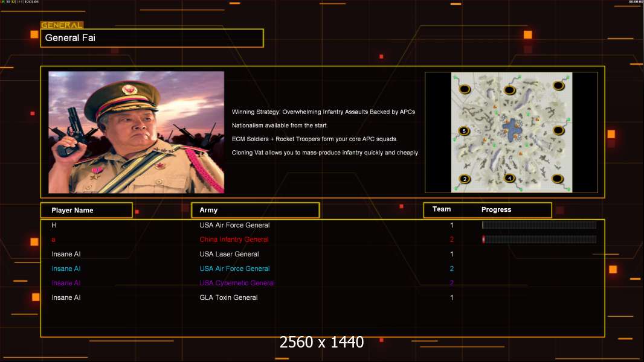This screenshot has height=362, width=644.
Task: Click the ECM Soldiers + Rocket Troopers line
Action: click(x=315, y=139)
